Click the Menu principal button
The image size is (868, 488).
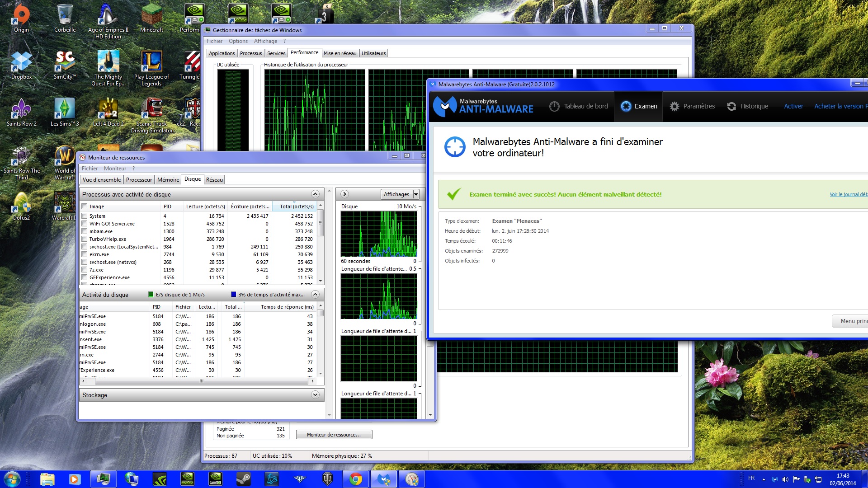click(x=850, y=321)
